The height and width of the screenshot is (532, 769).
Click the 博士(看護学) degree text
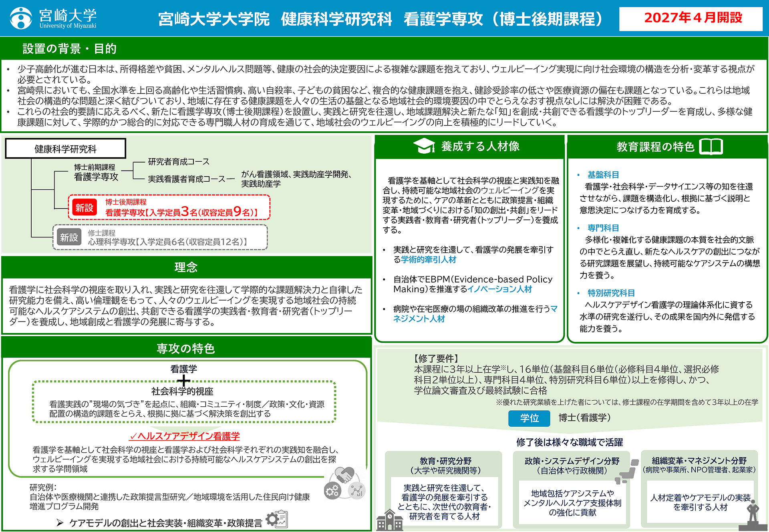pyautogui.click(x=584, y=418)
